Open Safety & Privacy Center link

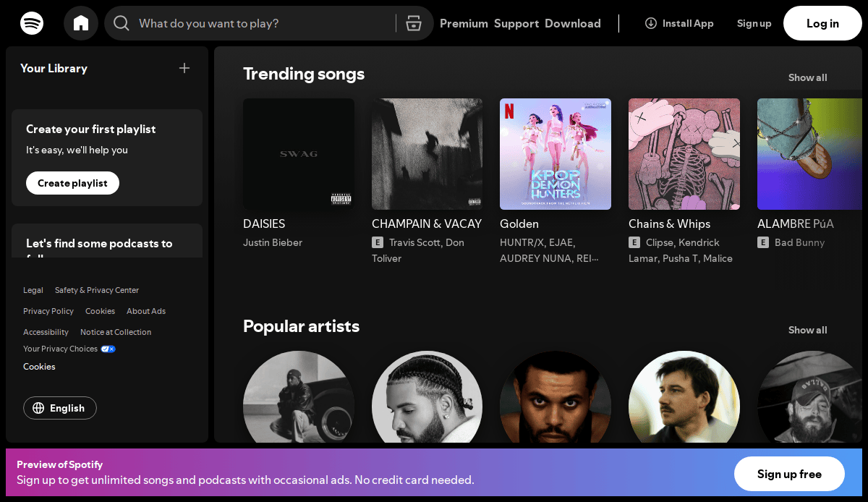97,290
